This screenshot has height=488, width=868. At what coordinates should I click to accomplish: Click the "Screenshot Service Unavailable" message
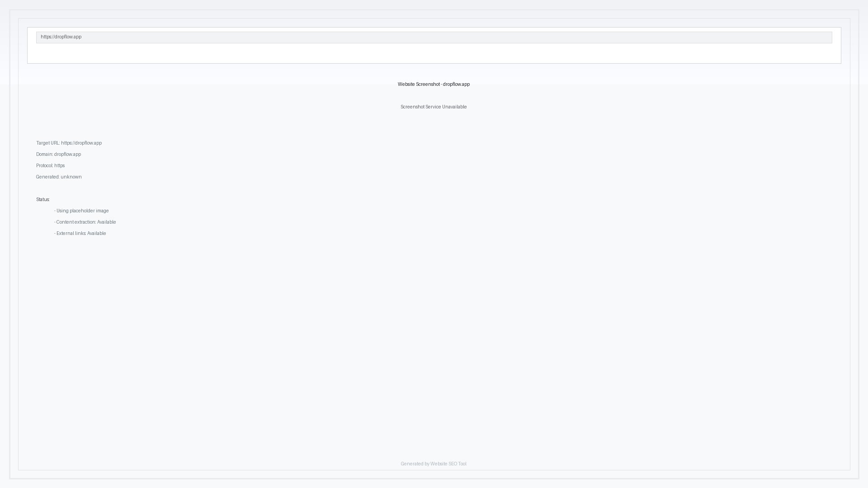click(x=434, y=107)
